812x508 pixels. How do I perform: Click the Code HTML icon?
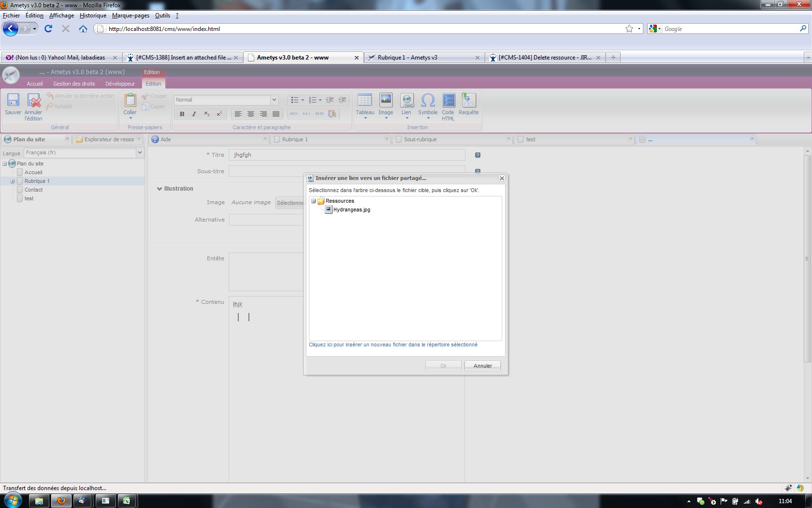click(448, 101)
